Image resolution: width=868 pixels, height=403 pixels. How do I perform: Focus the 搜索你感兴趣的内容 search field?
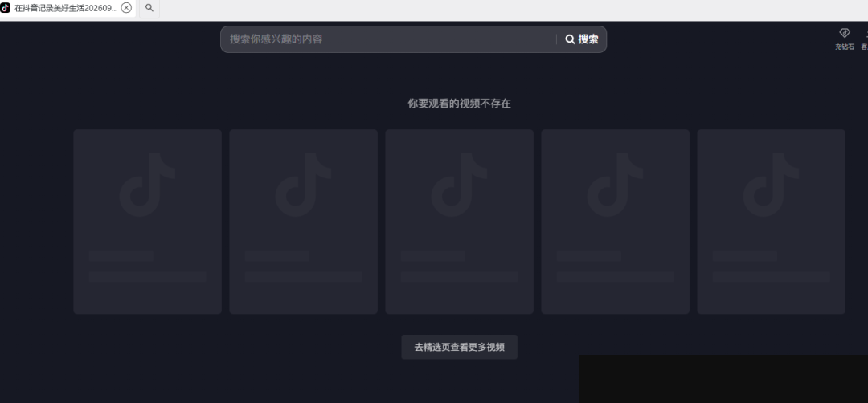[389, 39]
